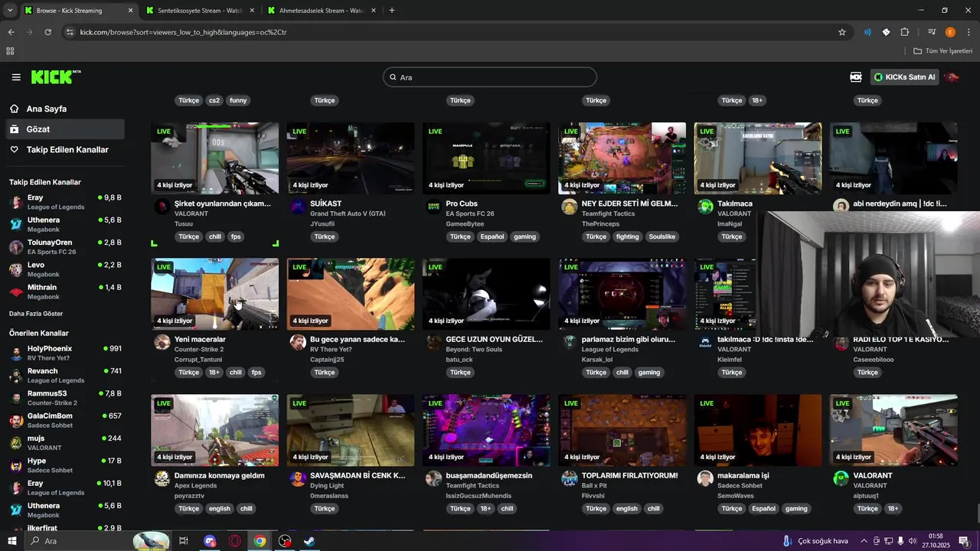Open alptuuq1 channel avatar
Viewport: 980px width, 551px height.
click(841, 478)
